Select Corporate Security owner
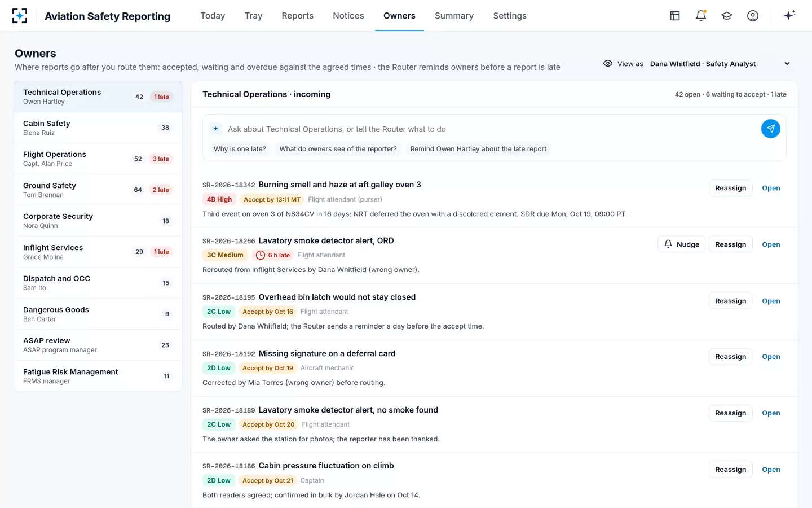This screenshot has width=812, height=508. pyautogui.click(x=98, y=221)
